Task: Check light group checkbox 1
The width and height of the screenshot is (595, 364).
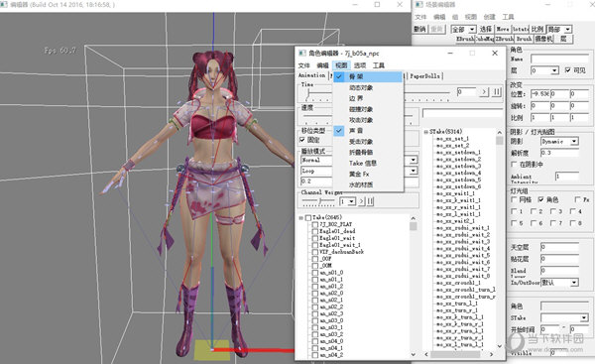Action: (x=514, y=211)
